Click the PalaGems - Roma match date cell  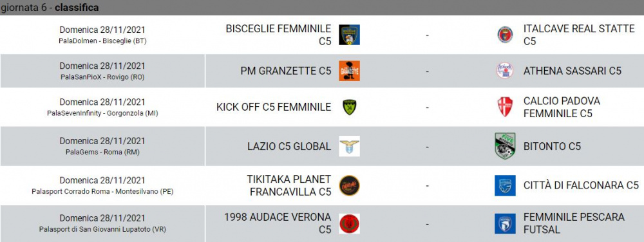[x=102, y=146]
